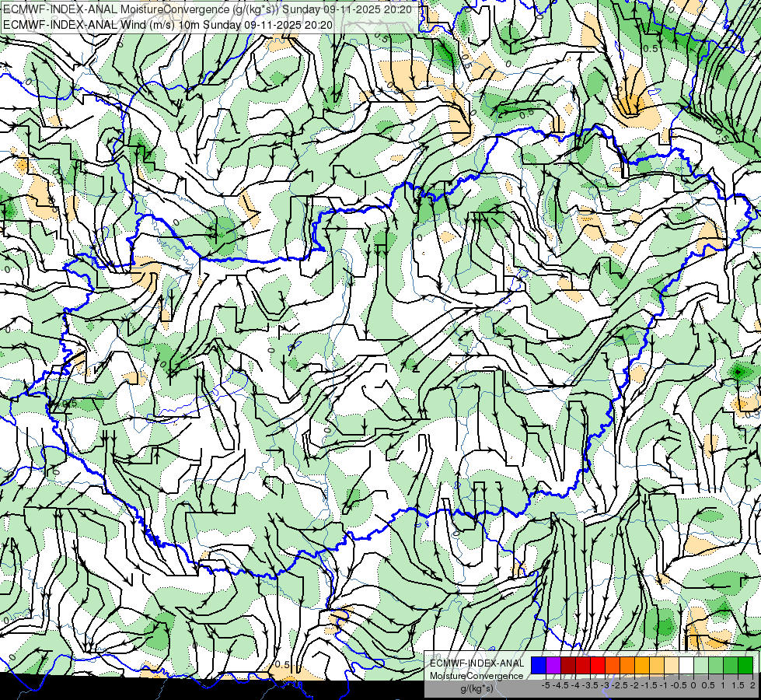Click the purple swatch in the legend
This screenshot has height=700, width=761.
click(553, 665)
